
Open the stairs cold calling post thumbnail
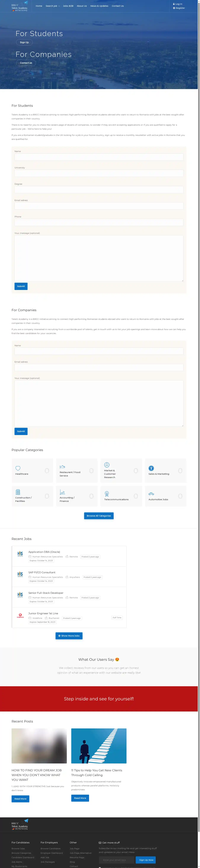click(x=99, y=746)
